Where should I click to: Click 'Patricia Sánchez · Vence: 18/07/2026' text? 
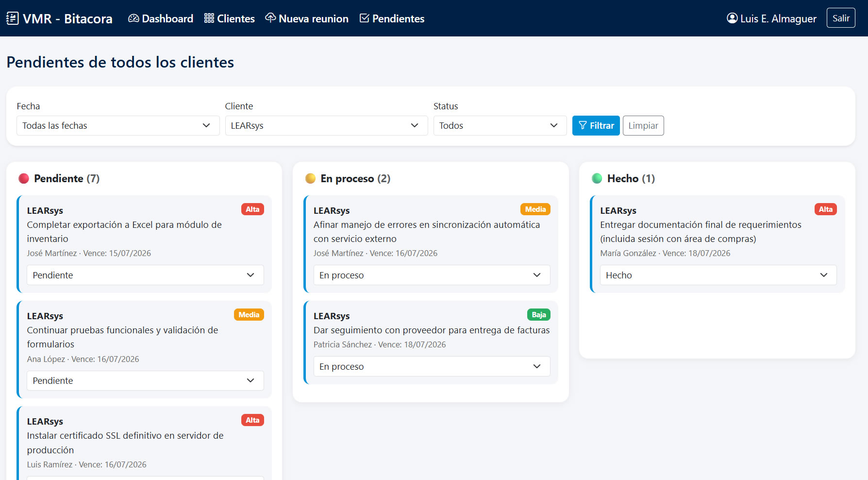click(380, 344)
